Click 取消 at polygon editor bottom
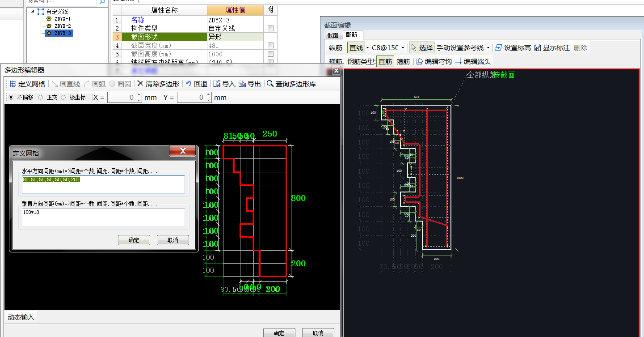This screenshot has height=337, width=644. (318, 333)
